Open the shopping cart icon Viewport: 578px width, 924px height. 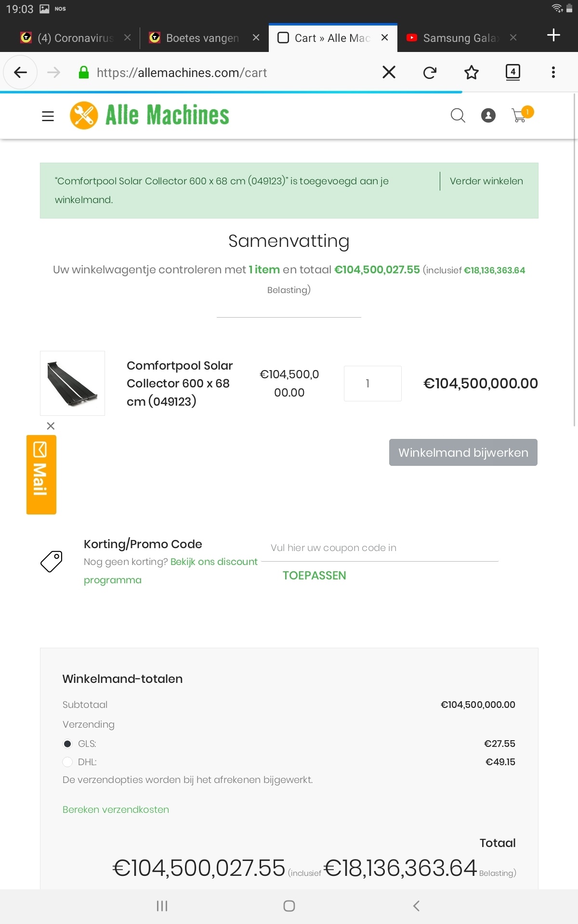(x=520, y=115)
